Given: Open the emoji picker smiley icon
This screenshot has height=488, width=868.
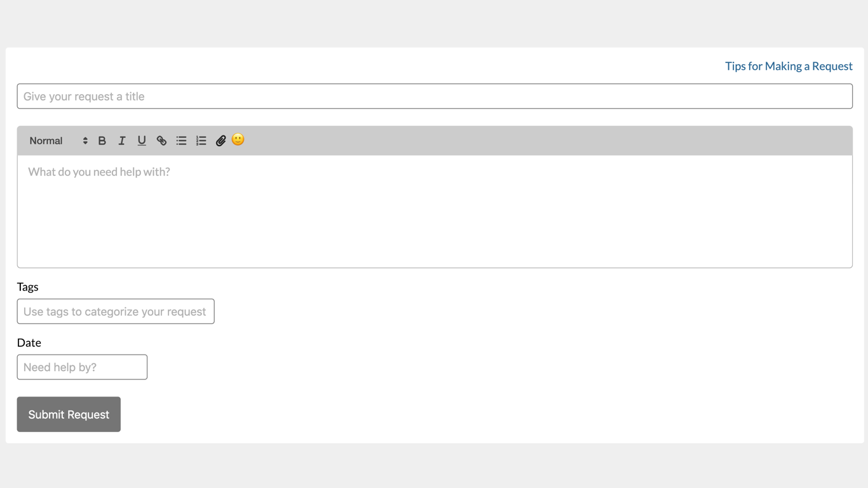Looking at the screenshot, I should [x=238, y=139].
